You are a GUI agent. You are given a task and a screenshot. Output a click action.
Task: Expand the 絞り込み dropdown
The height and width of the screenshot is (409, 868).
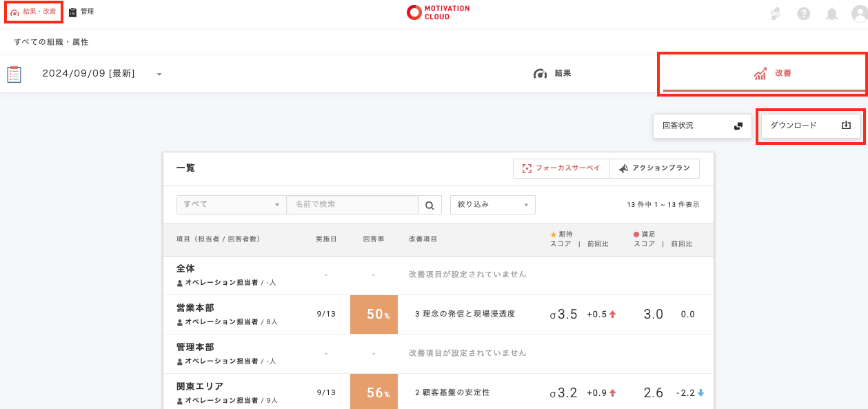pyautogui.click(x=492, y=205)
